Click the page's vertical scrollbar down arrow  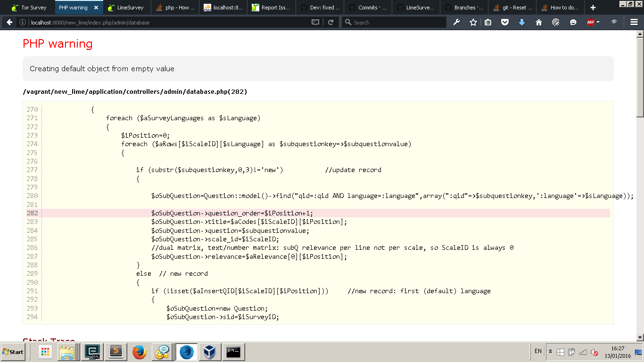pyautogui.click(x=640, y=337)
